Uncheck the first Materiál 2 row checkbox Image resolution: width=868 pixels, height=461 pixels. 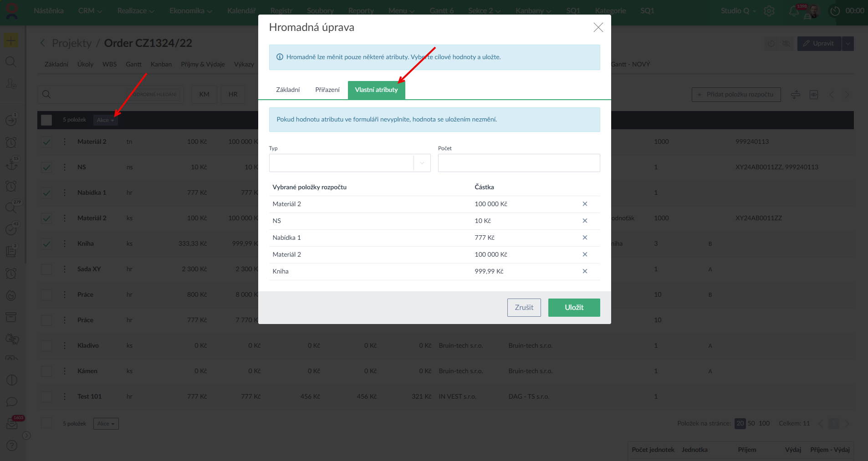click(x=46, y=142)
